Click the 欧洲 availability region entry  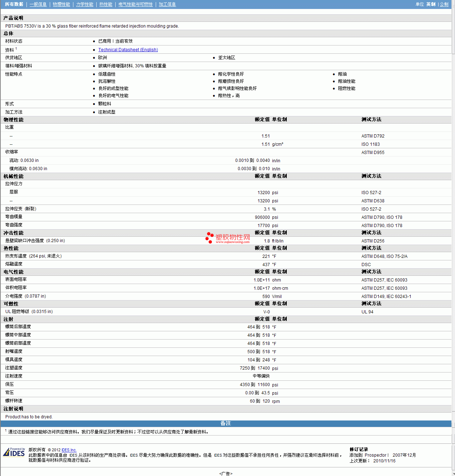click(103, 58)
